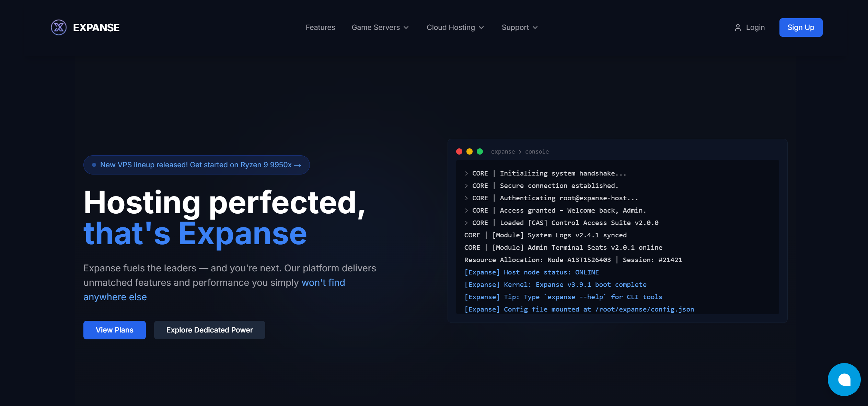Click the New VPS lineup announcement link

tap(196, 165)
